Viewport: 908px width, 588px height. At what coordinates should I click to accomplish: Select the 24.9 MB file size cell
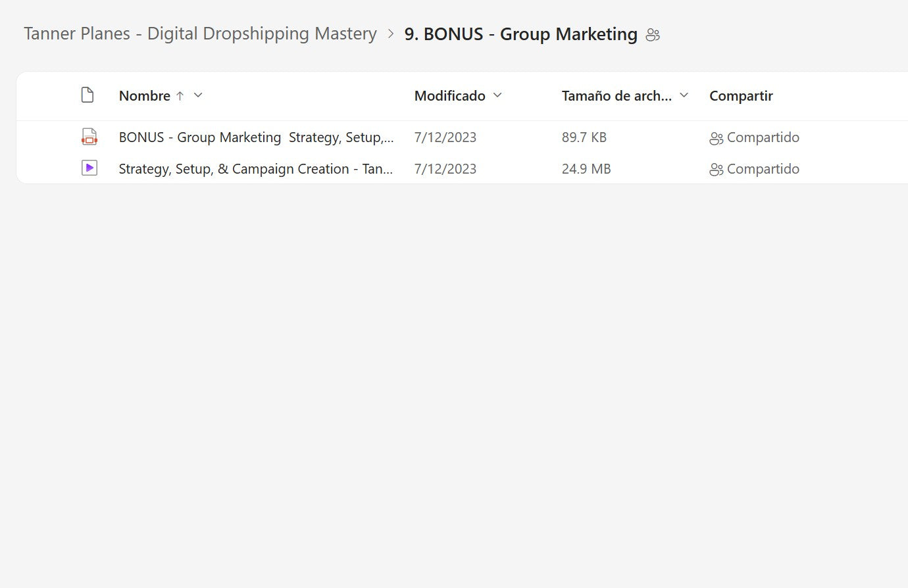pyautogui.click(x=586, y=169)
